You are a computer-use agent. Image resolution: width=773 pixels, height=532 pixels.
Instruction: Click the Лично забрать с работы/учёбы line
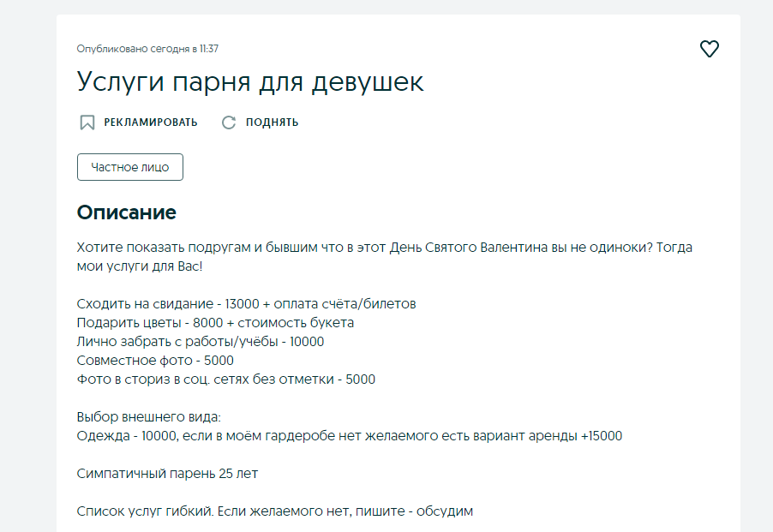[x=201, y=342]
